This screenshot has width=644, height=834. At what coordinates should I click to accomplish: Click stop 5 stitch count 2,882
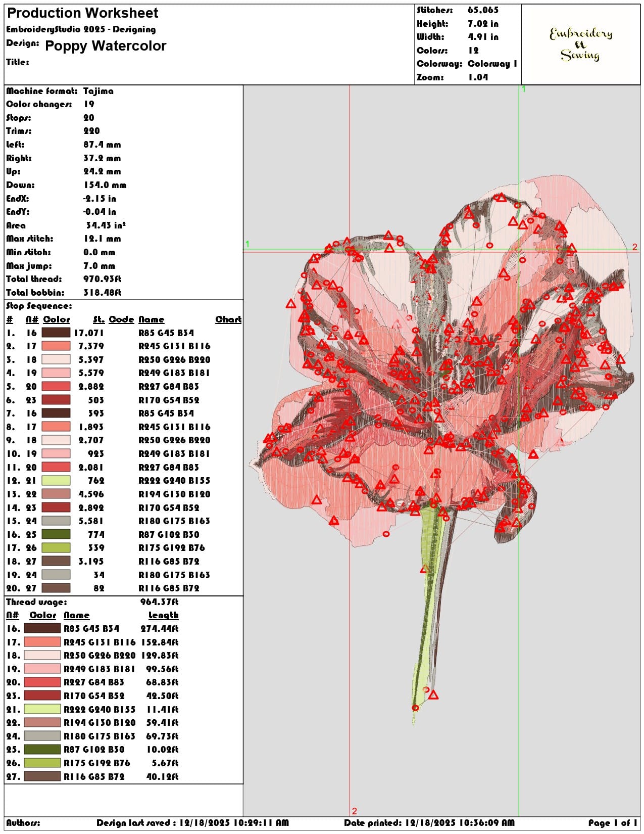click(91, 387)
